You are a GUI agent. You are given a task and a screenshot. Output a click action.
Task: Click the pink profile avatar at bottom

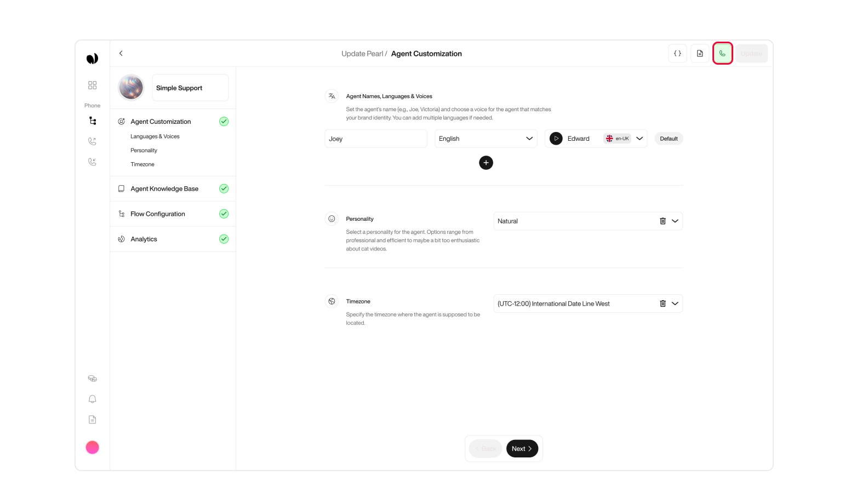pos(92,447)
